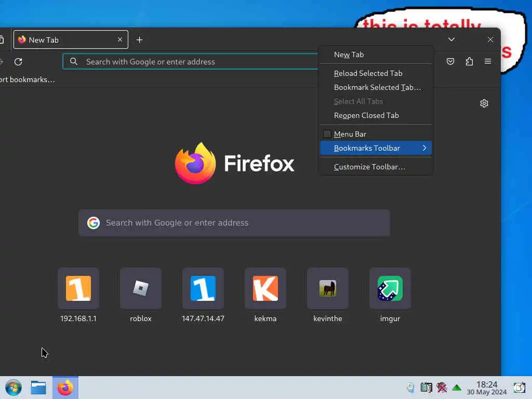Open new tab personalization gear icon
The width and height of the screenshot is (532, 399).
point(484,103)
